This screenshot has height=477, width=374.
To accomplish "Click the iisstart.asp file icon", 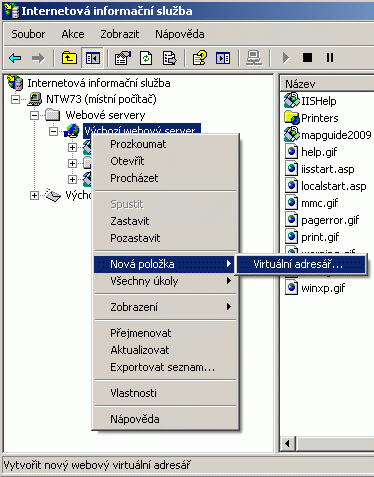I will coord(291,169).
